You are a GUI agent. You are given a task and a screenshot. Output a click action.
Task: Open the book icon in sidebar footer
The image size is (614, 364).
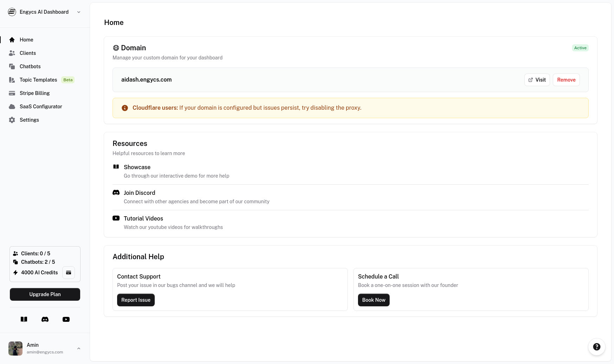(x=24, y=319)
